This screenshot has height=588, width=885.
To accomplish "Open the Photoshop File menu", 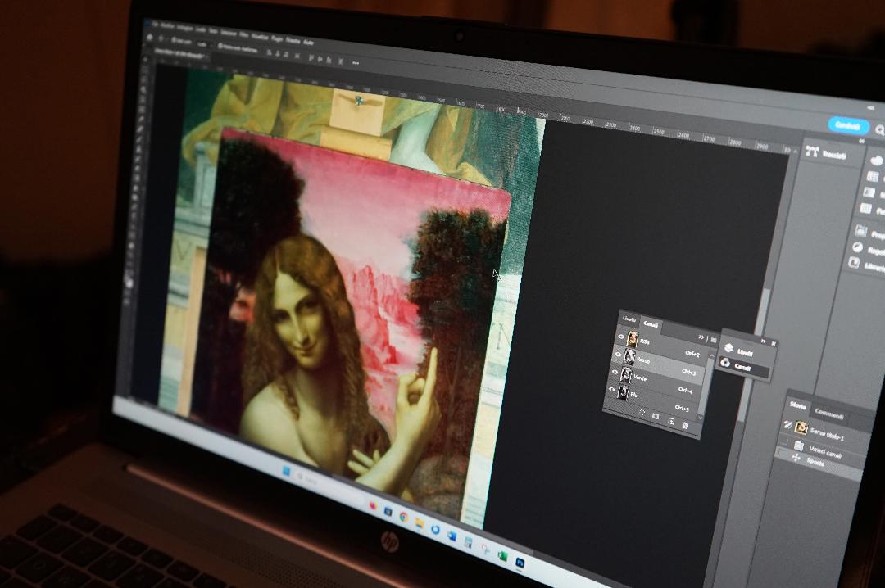I will click(155, 25).
